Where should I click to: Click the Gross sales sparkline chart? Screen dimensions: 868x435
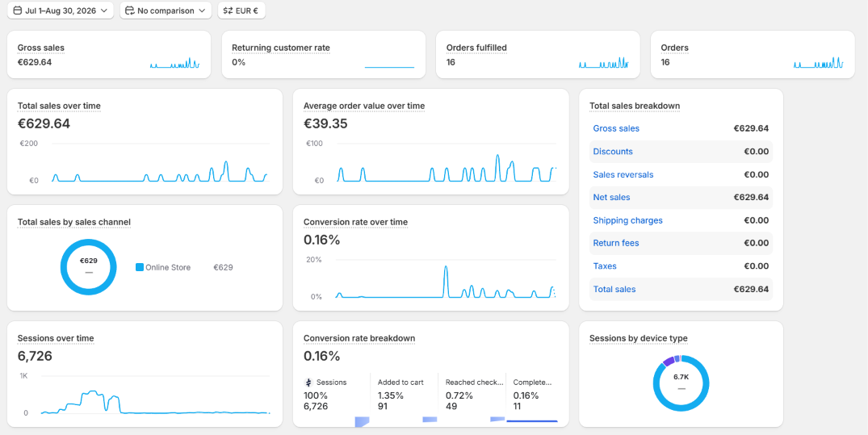[174, 62]
